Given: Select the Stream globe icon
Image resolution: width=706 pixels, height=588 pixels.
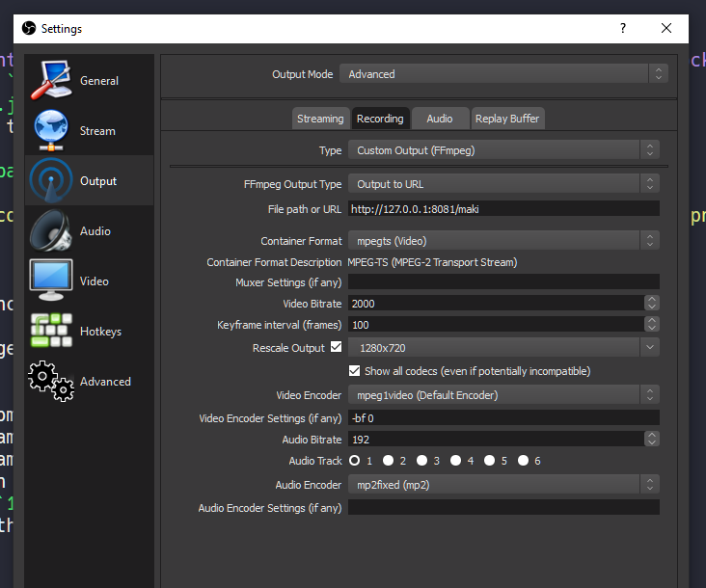Looking at the screenshot, I should tap(51, 130).
